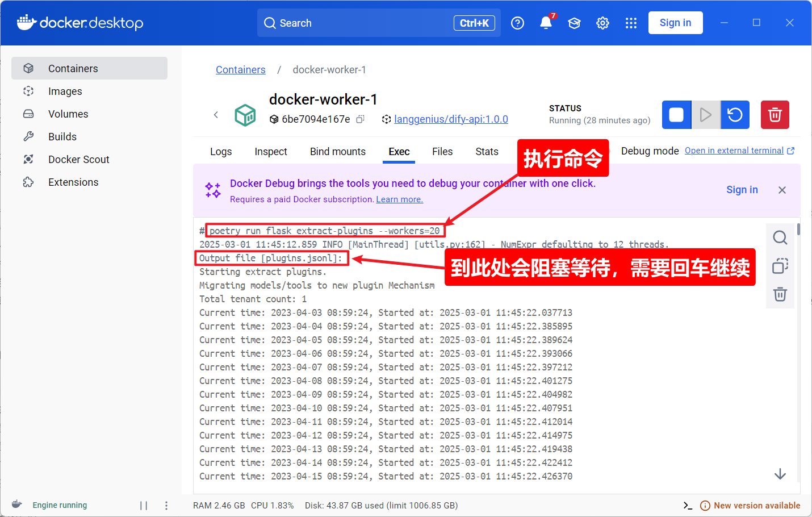This screenshot has height=517, width=812.
Task: Click the RAM 2.46 GB status text
Action: (x=219, y=505)
